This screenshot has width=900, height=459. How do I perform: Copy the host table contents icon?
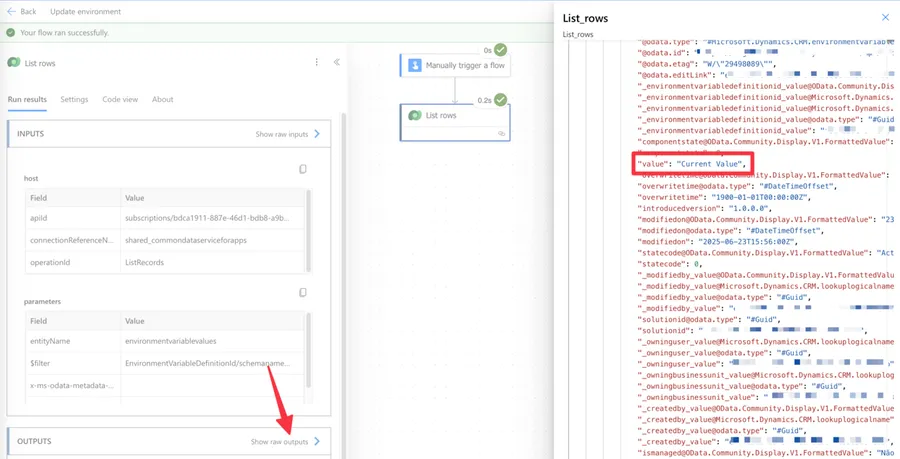point(303,169)
